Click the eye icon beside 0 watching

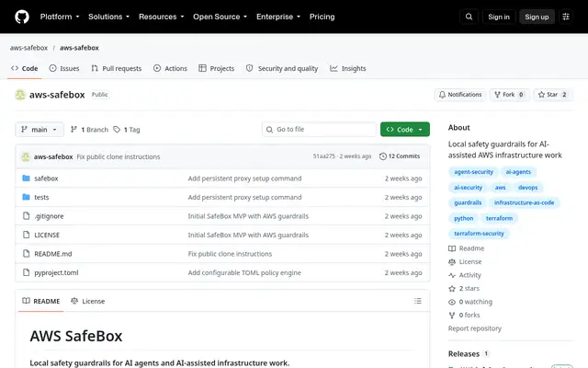pyautogui.click(x=452, y=302)
